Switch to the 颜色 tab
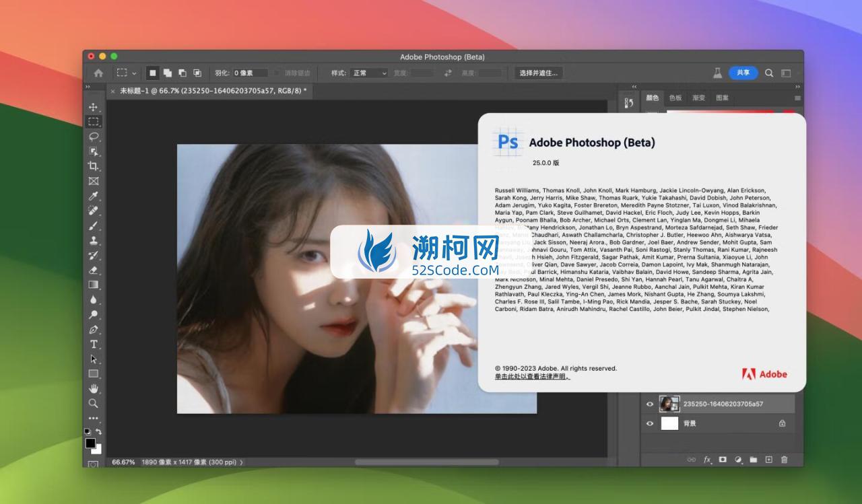The height and width of the screenshot is (504, 862). [653, 98]
